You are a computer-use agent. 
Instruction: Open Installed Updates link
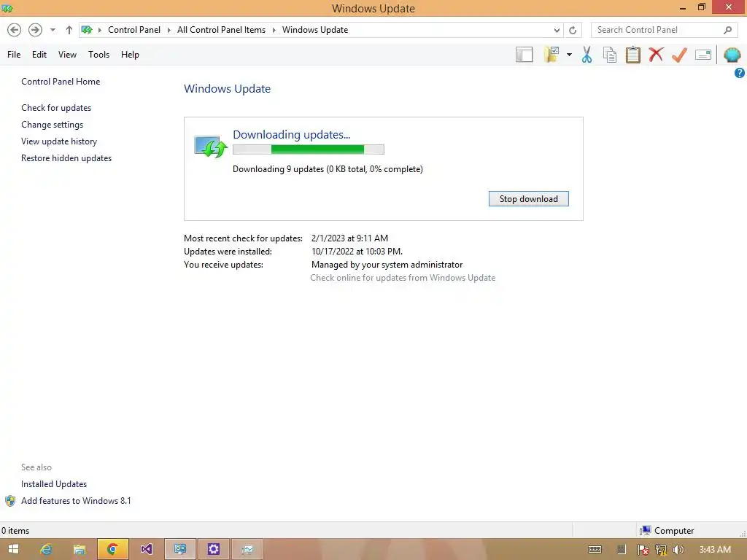point(54,484)
